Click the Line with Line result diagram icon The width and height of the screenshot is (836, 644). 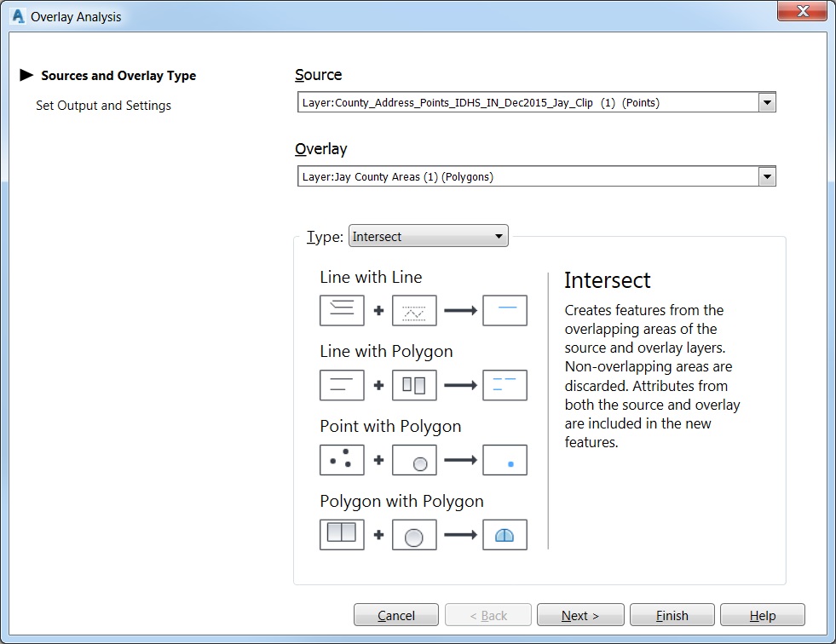coord(504,310)
